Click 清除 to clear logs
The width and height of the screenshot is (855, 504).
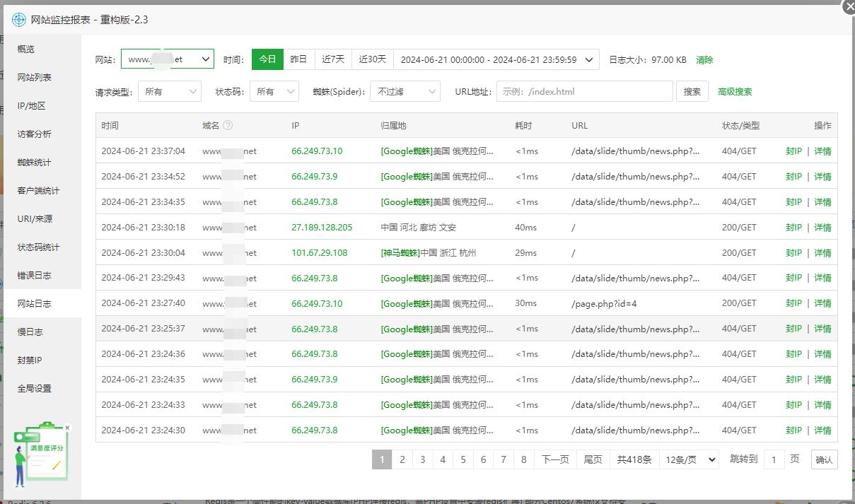(704, 60)
